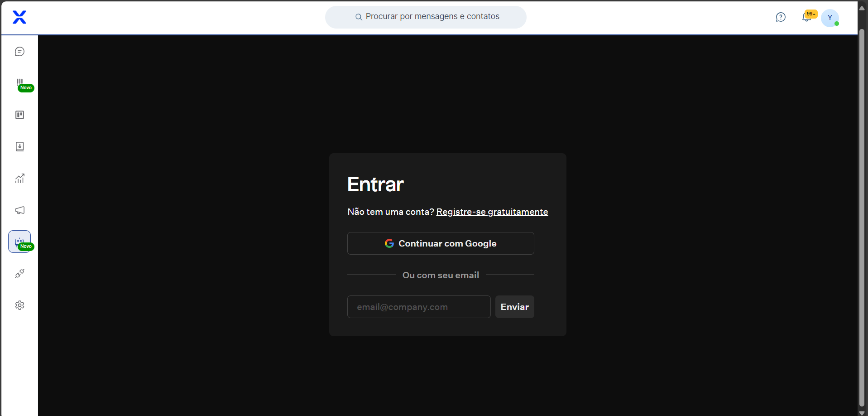868x416 pixels.
Task: Open the conversations chat bubble icon
Action: [19, 52]
